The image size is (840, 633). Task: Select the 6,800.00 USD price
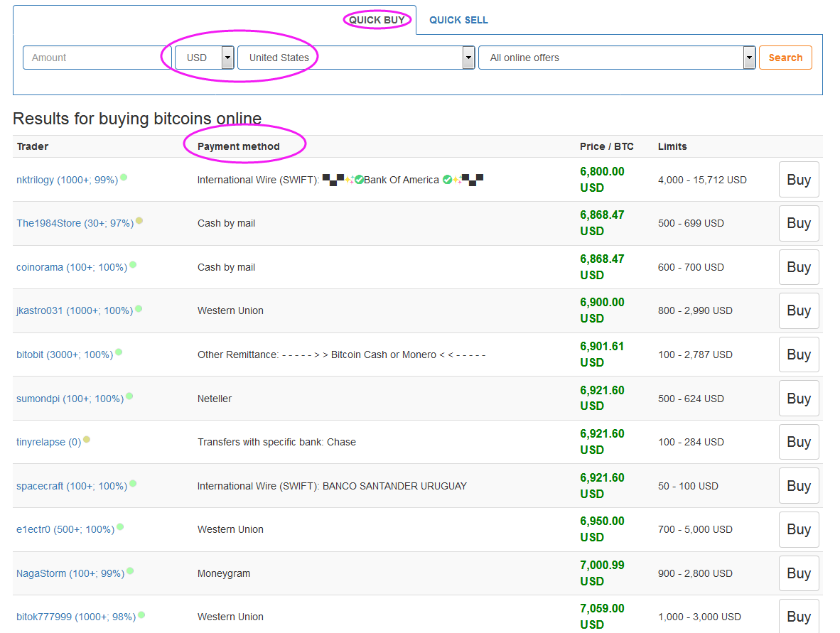602,180
